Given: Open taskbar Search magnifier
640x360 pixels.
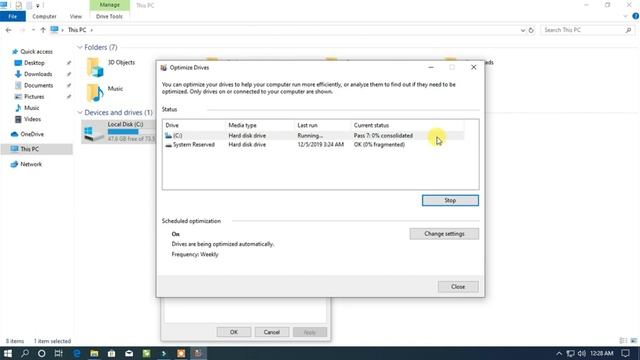Looking at the screenshot, I should (x=24, y=353).
